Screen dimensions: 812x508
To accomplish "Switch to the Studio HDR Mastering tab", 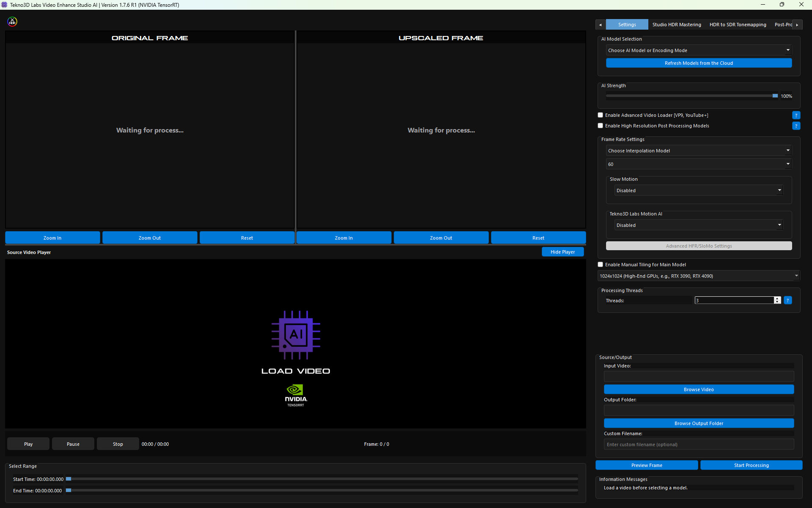I will 677,25.
